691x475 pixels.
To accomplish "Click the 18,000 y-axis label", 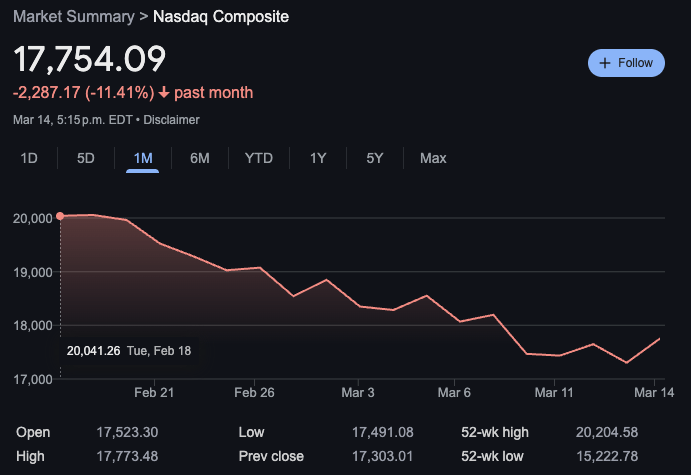I will [x=33, y=326].
